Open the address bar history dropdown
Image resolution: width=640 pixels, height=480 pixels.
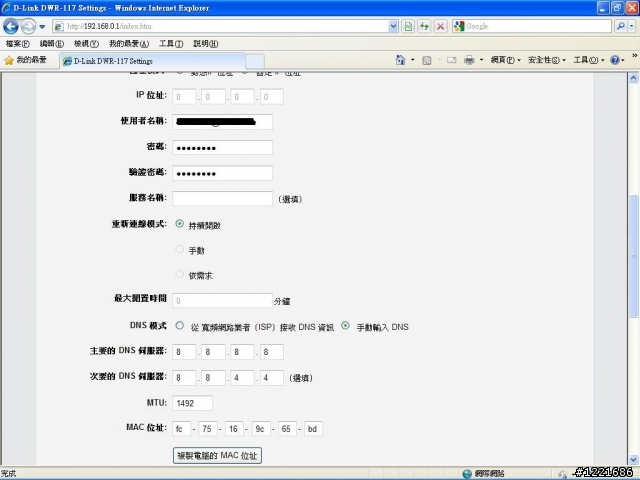point(393,27)
